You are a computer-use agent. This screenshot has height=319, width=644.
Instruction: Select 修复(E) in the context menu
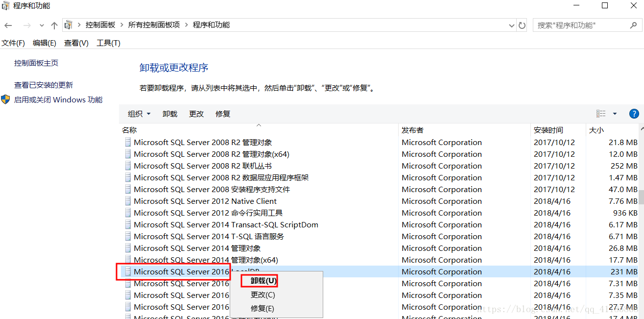coord(262,309)
